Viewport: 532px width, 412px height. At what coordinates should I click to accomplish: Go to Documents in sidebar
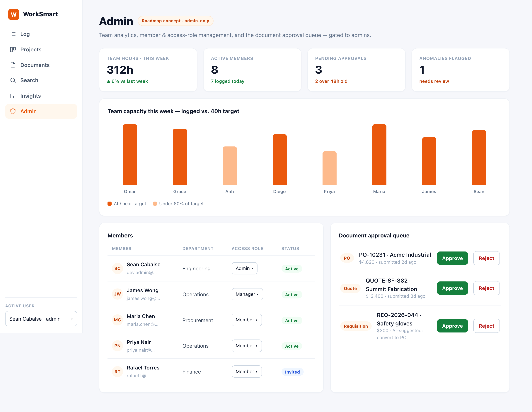(x=41, y=65)
